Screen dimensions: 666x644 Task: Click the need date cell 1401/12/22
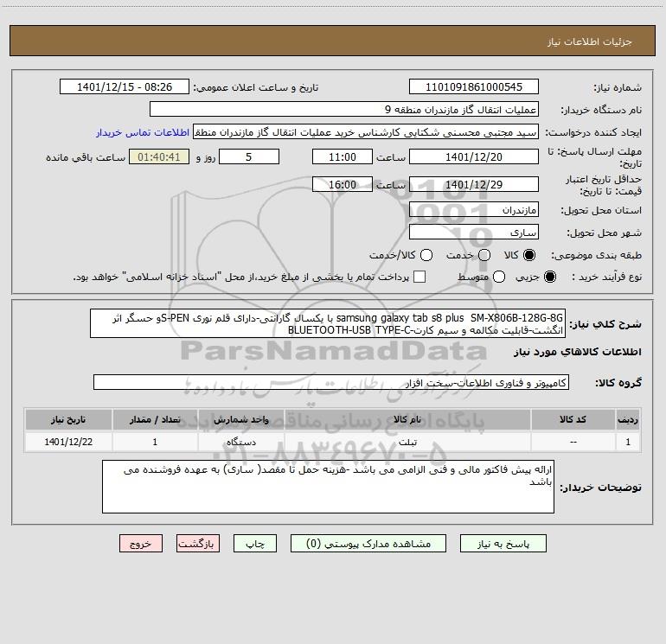coord(68,442)
